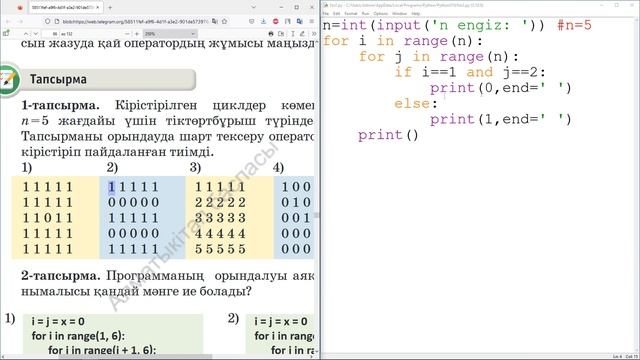Click the final 'print()' line in IDLE
Screen dimensions: 640x360
click(x=388, y=135)
